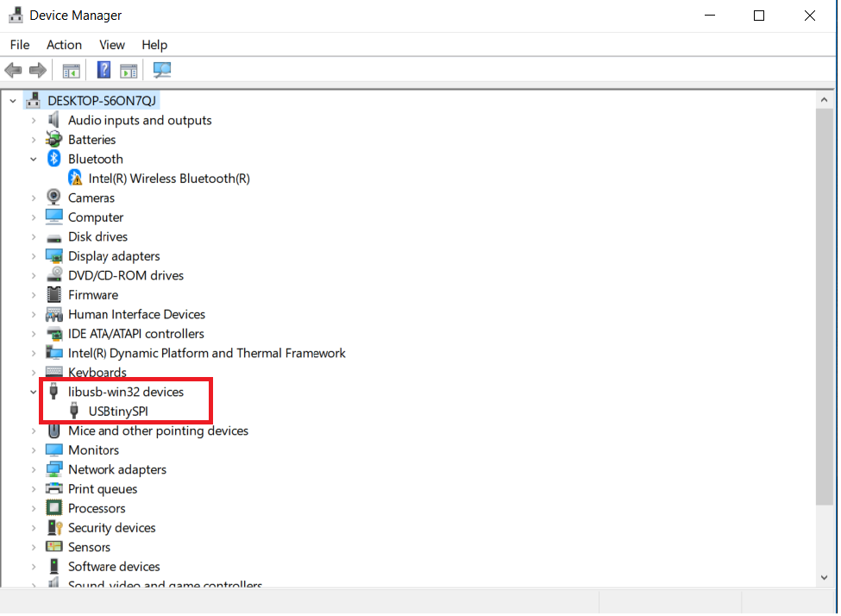Click the Forward arrow toolbar icon
This screenshot has height=616, width=841.
pos(38,70)
